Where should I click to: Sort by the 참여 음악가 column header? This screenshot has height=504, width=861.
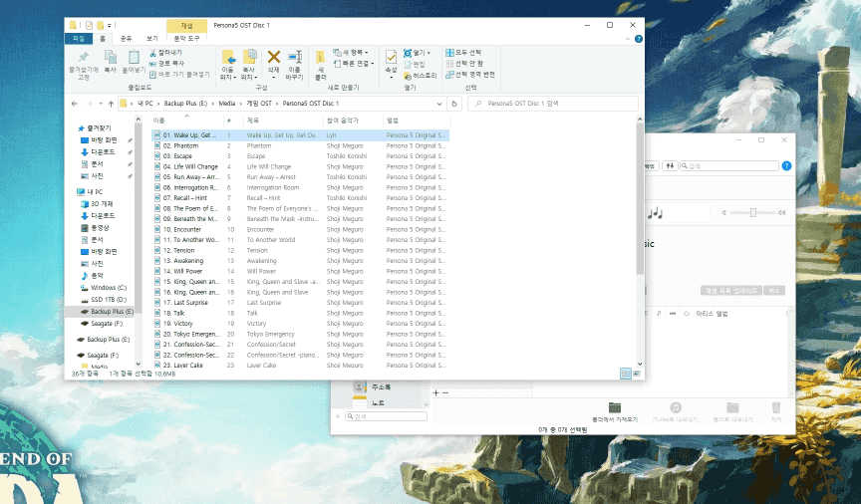(x=353, y=121)
